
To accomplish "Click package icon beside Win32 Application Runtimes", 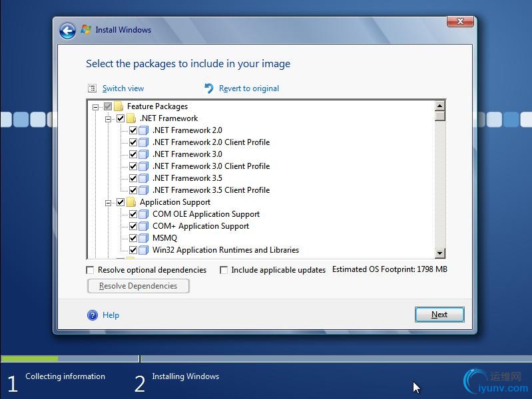I will coord(144,250).
